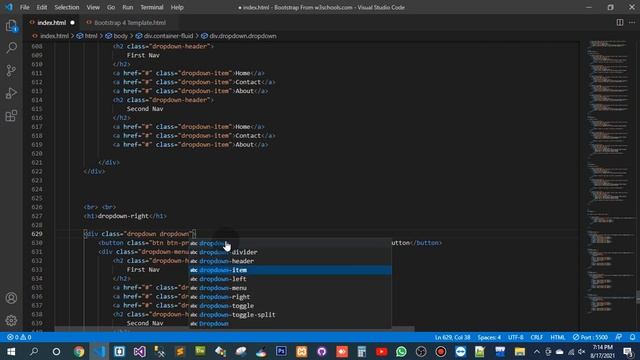The height and width of the screenshot is (360, 640).
Task: Open the Manage gear icon
Action: [11, 320]
